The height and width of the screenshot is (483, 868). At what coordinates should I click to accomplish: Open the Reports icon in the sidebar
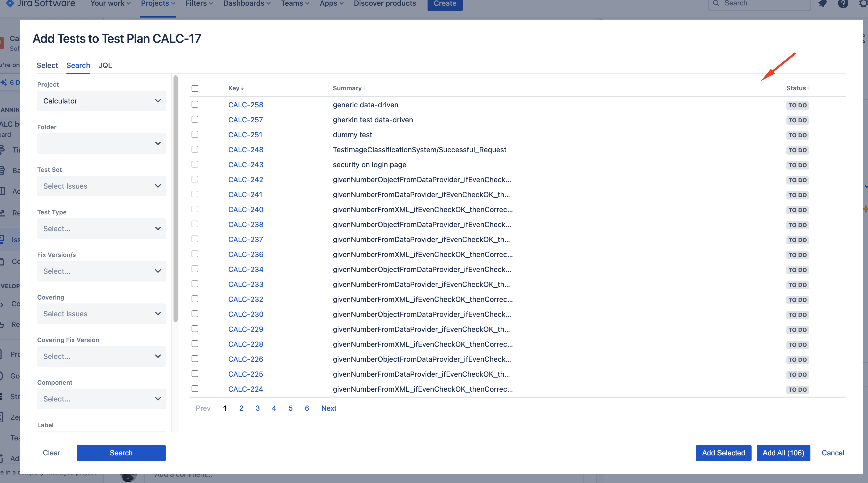[3, 213]
